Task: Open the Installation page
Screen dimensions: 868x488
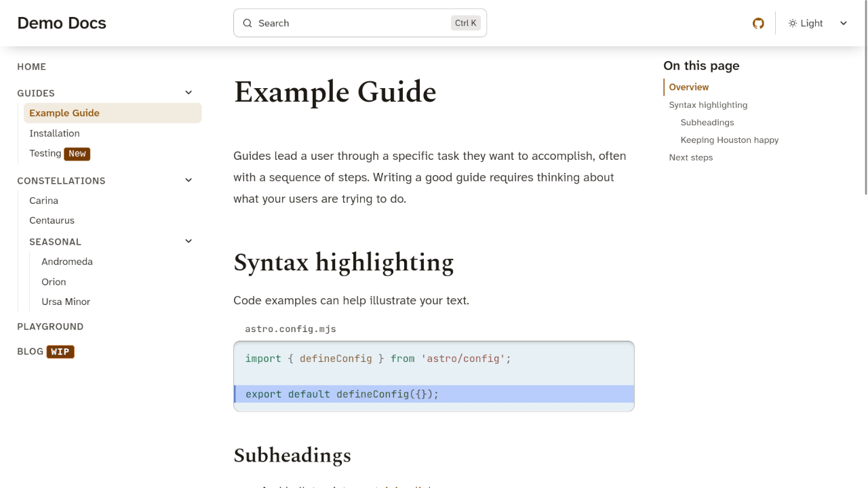Action: [54, 134]
